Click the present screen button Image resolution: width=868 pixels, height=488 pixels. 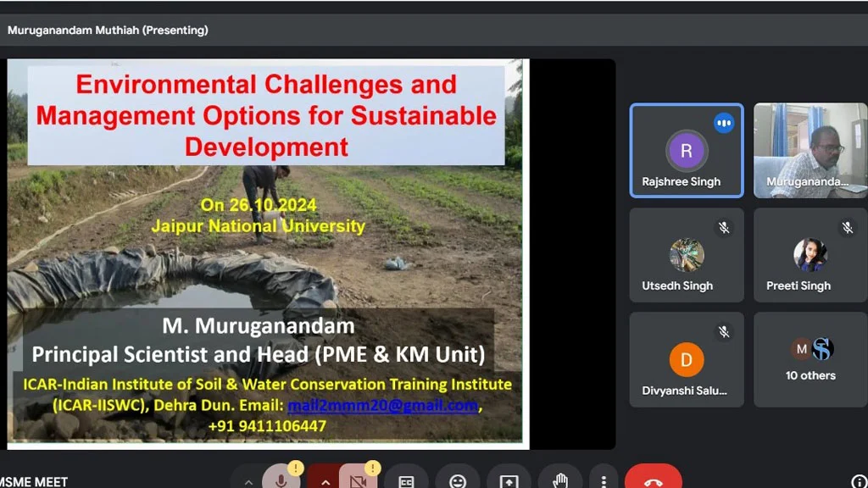click(509, 480)
